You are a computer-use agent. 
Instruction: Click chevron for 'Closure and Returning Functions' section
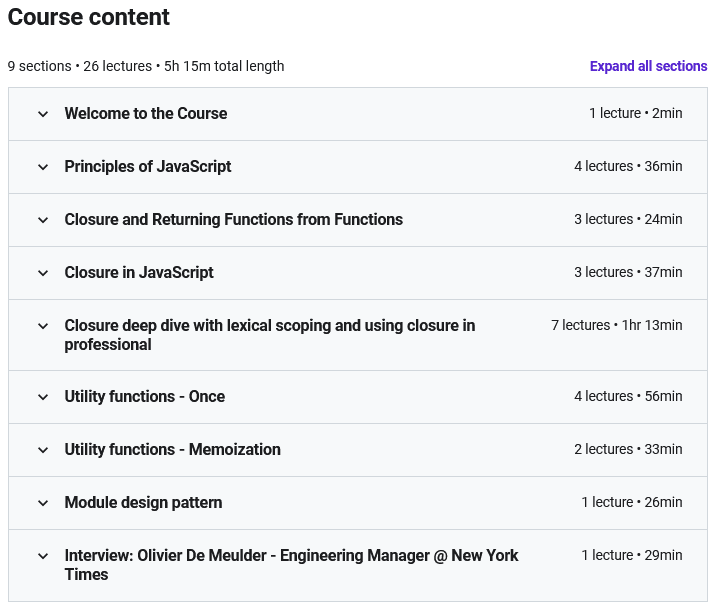[43, 220]
